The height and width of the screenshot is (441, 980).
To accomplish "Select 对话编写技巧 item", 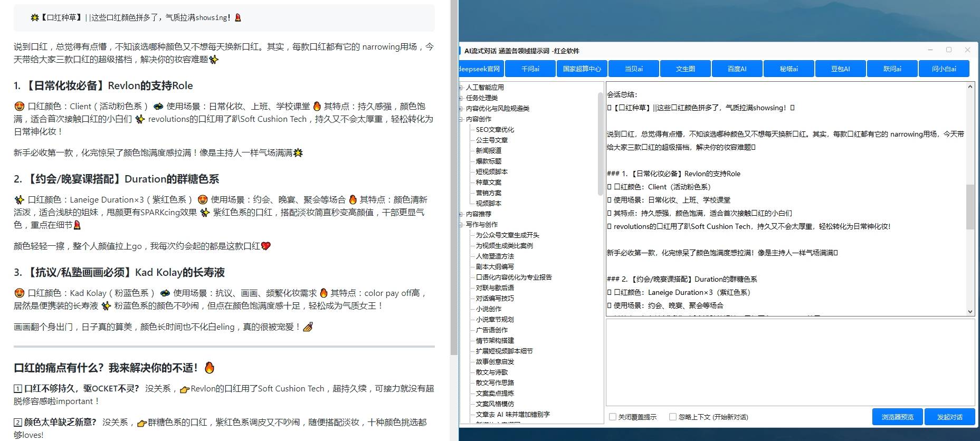I will (495, 299).
